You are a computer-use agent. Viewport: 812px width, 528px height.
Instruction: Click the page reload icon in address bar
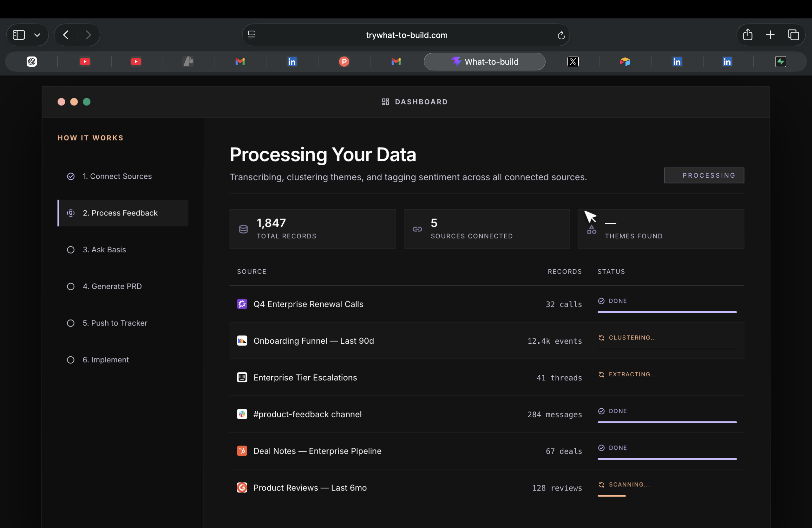561,35
